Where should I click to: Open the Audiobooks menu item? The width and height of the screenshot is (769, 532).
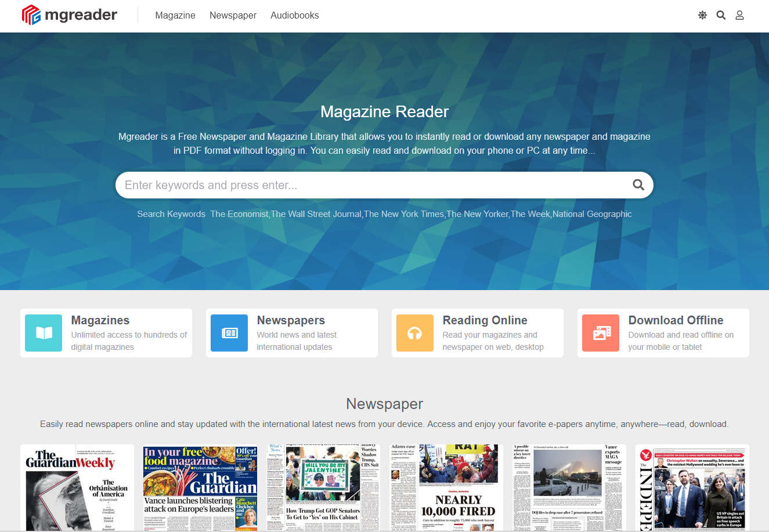tap(295, 16)
